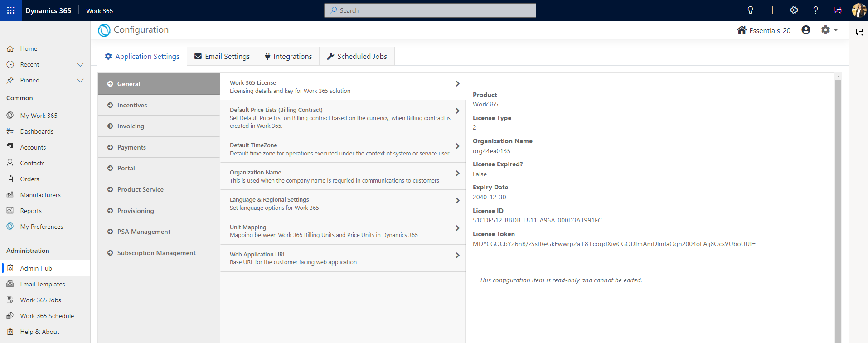Click the plus quick create icon
Screen dimensions: 868x343
(772, 10)
